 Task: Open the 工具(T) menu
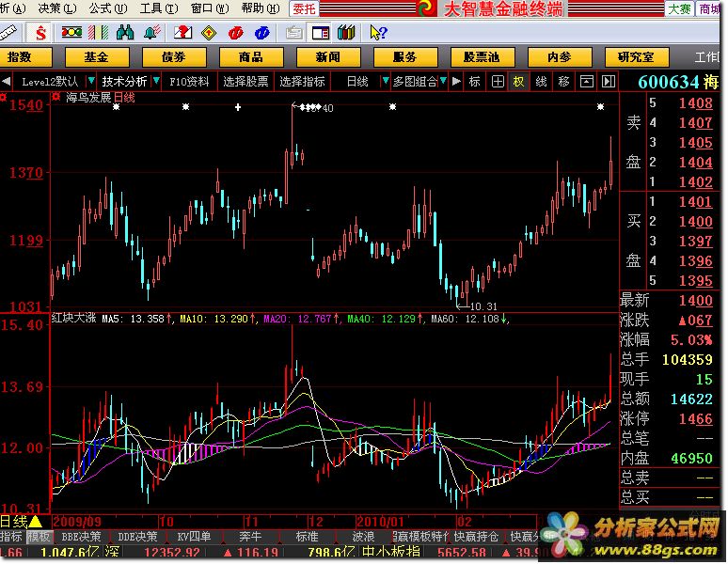click(x=159, y=8)
